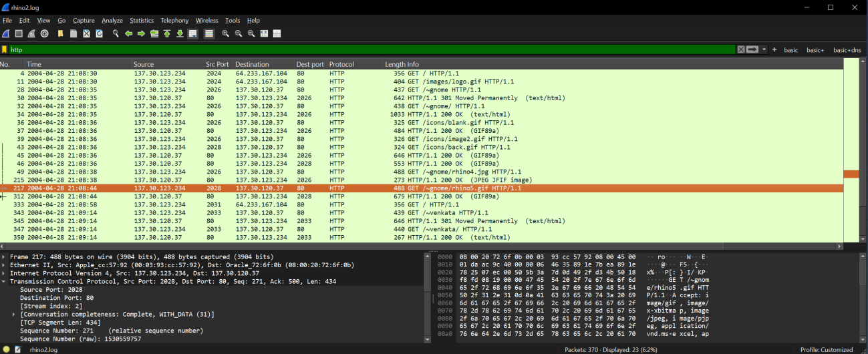This screenshot has height=354, width=868.
Task: Clear the display filter
Action: point(741,49)
